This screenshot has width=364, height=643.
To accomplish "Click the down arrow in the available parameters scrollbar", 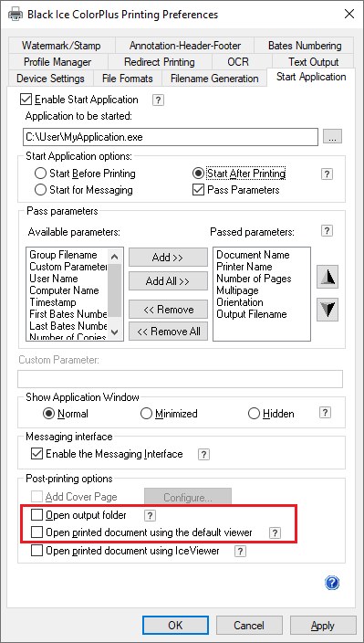I will [x=115, y=332].
